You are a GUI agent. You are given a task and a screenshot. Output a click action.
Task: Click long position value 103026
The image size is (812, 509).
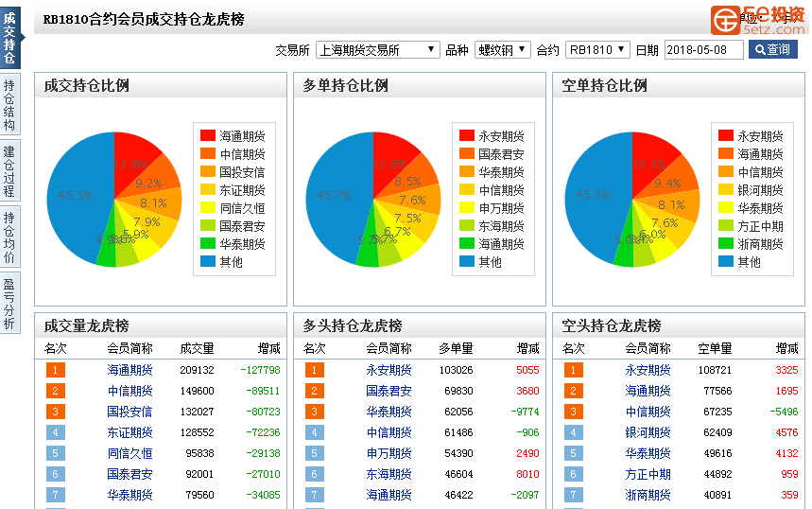pyautogui.click(x=456, y=370)
